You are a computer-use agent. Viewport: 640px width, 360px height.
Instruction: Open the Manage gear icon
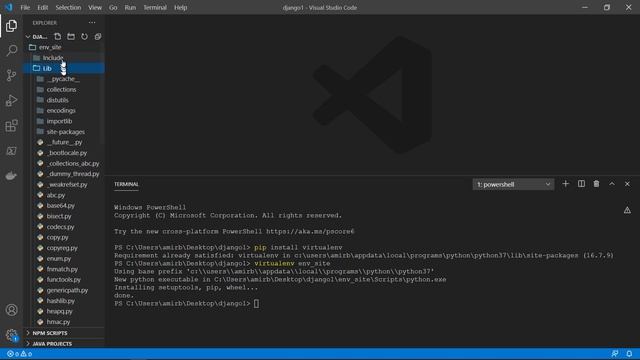pyautogui.click(x=11, y=335)
